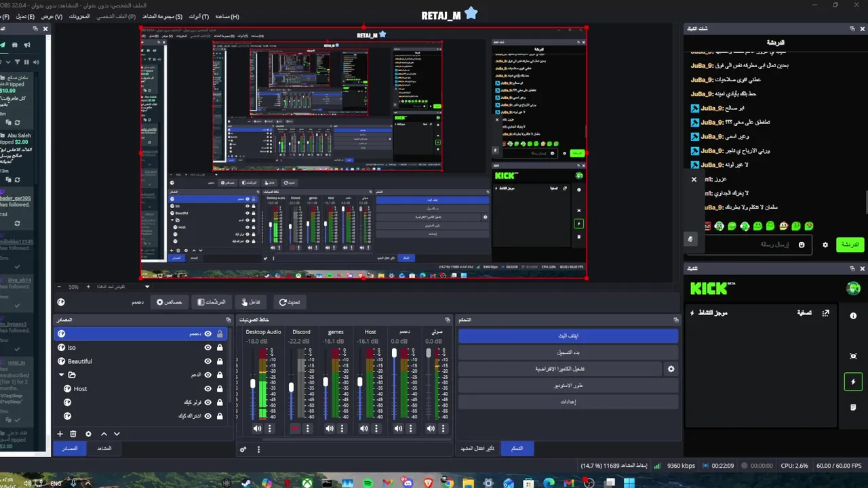Select the Host source row
This screenshot has height=488, width=868.
140,389
